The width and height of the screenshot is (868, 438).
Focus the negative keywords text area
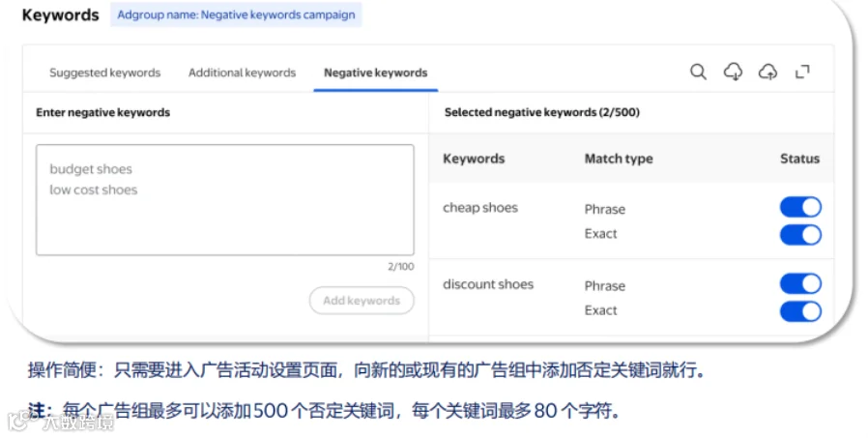click(225, 200)
